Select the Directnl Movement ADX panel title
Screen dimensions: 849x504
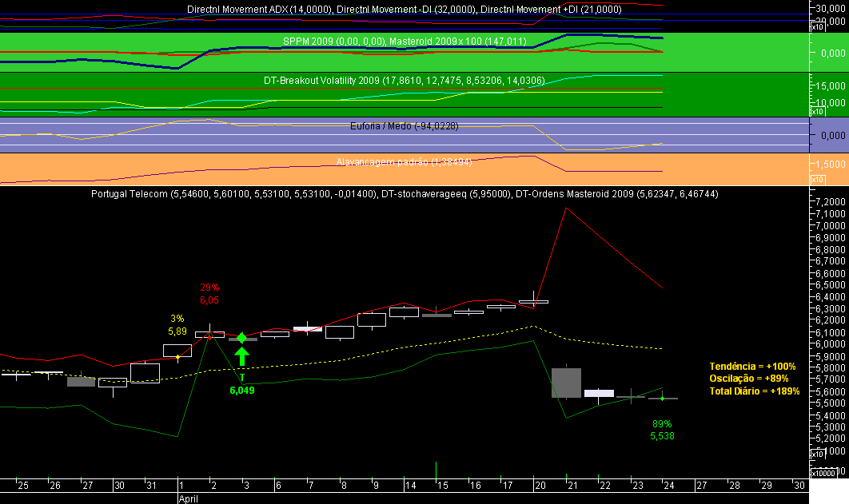click(405, 10)
